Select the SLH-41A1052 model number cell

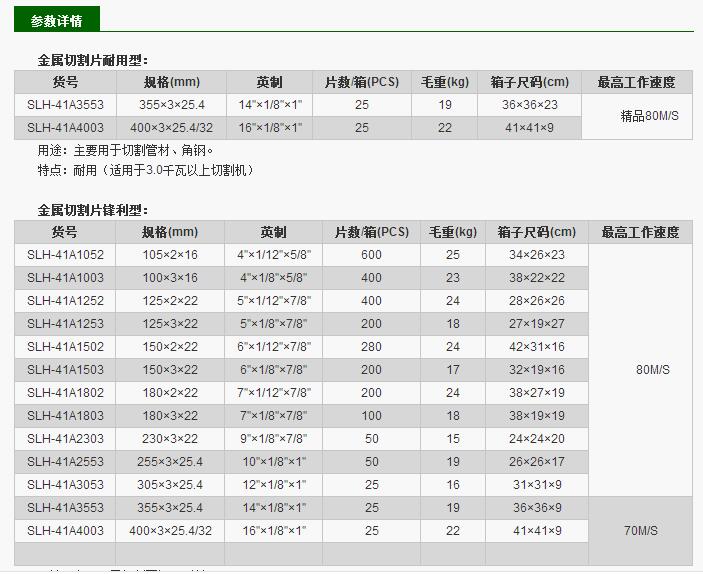(65, 255)
